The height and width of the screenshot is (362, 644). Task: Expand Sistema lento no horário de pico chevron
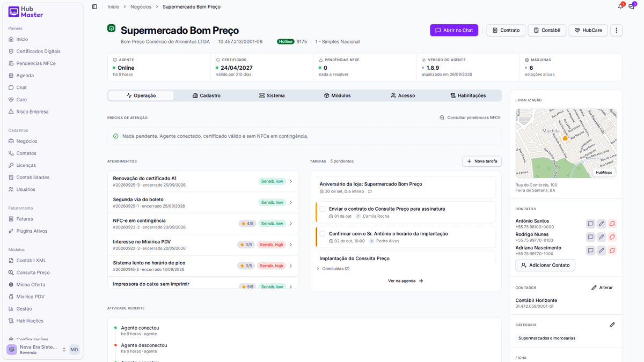click(291, 265)
